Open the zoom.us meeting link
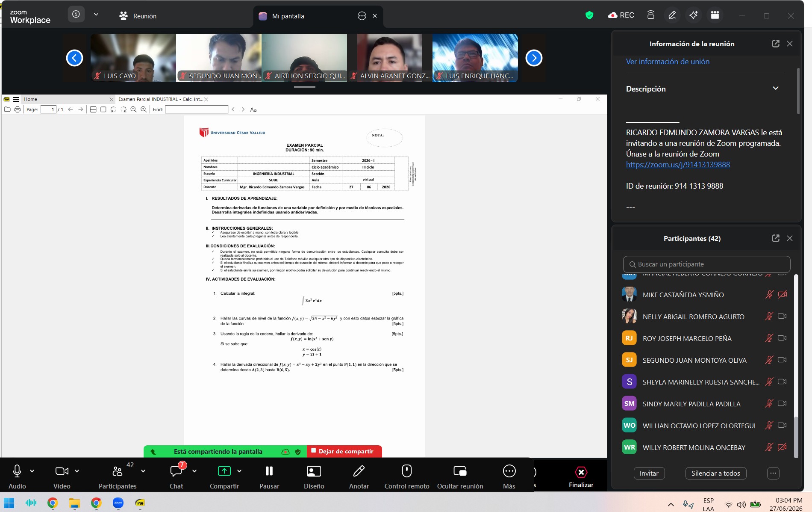The height and width of the screenshot is (512, 812). tap(678, 165)
